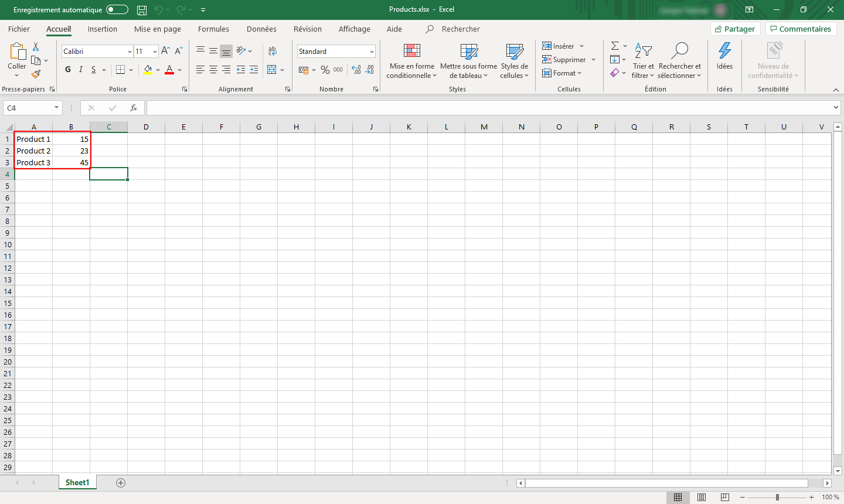Switch to the Formules ribbon tab
Screen dimensions: 844x504
coord(213,29)
